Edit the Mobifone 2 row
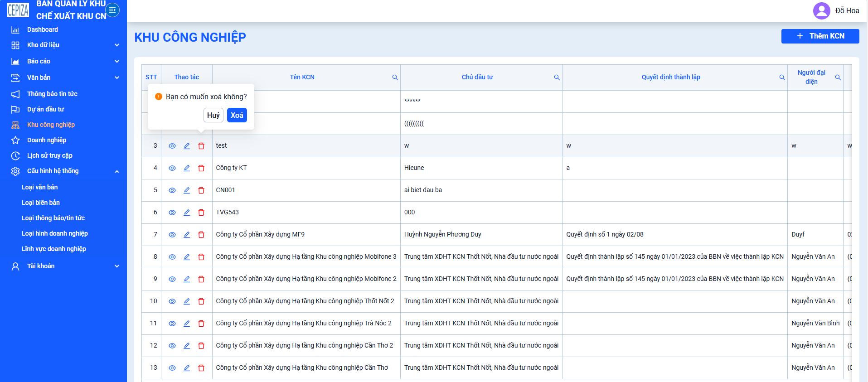The width and height of the screenshot is (868, 382). pyautogui.click(x=187, y=279)
